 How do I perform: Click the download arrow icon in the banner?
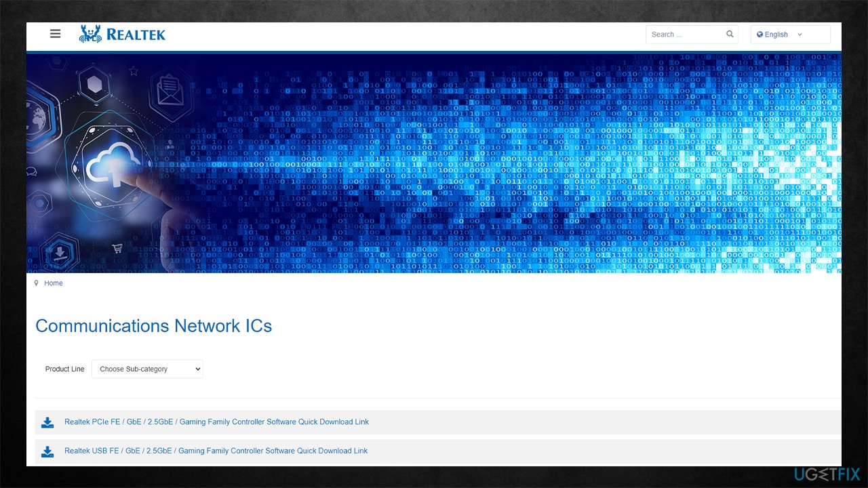pyautogui.click(x=60, y=253)
